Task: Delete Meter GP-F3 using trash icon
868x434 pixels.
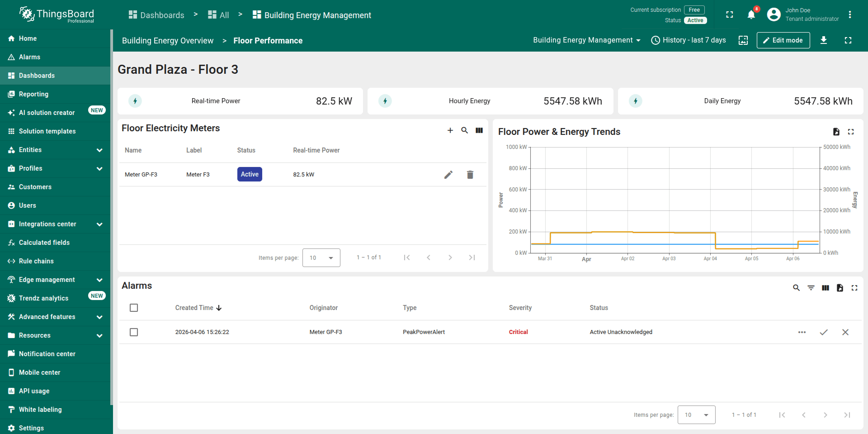Action: [x=470, y=175]
